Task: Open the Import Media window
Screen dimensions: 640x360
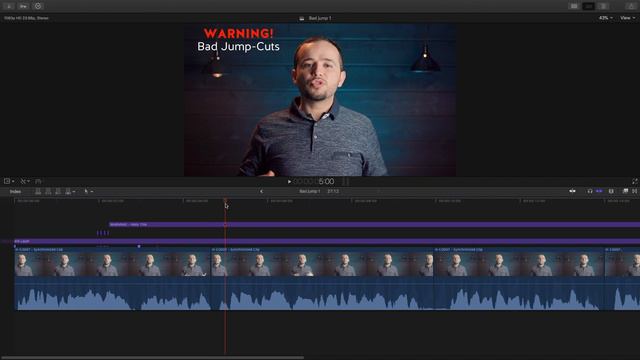Action: point(9,6)
